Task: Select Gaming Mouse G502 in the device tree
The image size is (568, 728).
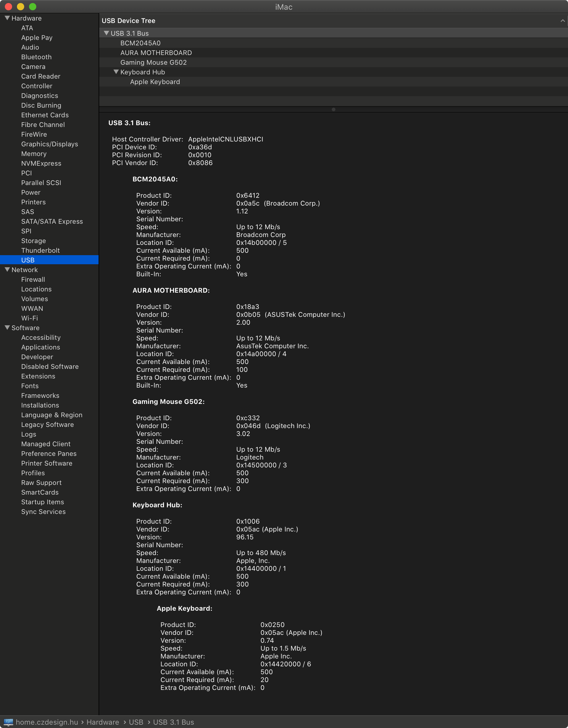Action: point(153,62)
